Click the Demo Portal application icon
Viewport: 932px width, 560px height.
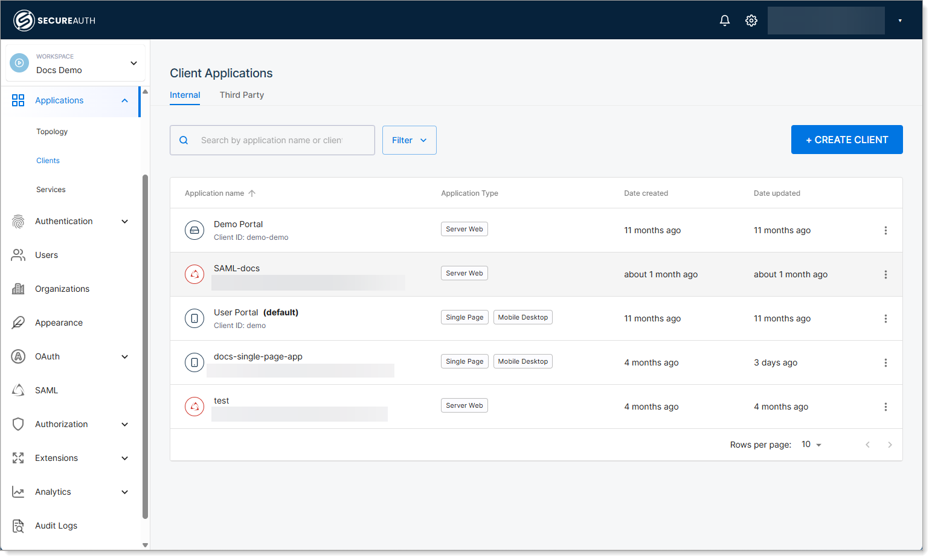coord(194,230)
